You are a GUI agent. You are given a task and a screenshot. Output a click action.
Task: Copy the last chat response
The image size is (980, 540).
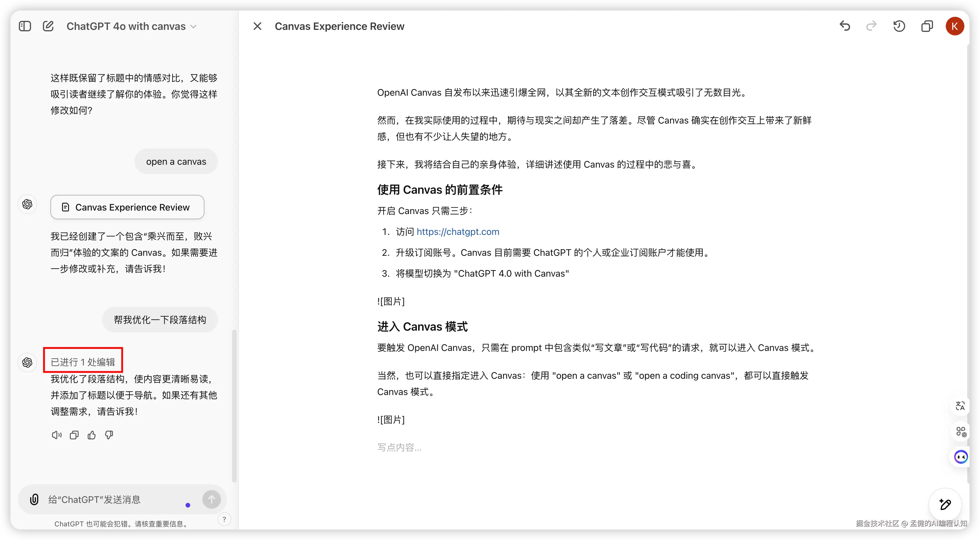pyautogui.click(x=74, y=435)
